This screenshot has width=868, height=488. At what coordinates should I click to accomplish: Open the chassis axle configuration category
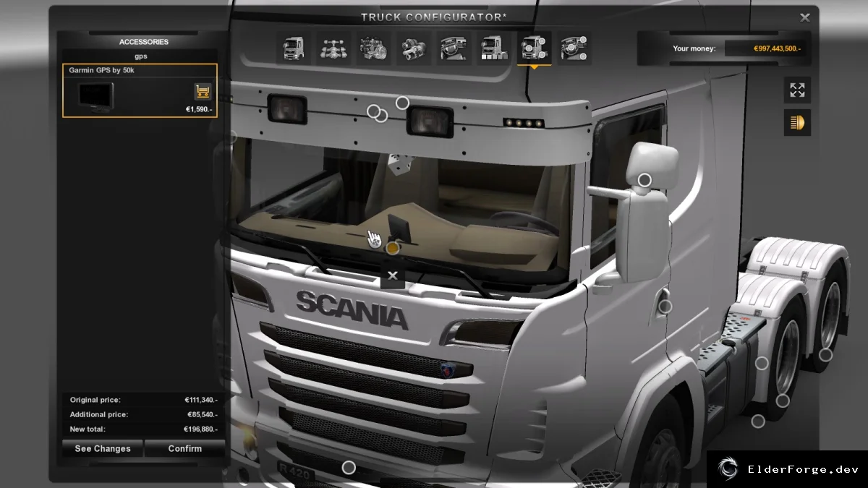333,49
